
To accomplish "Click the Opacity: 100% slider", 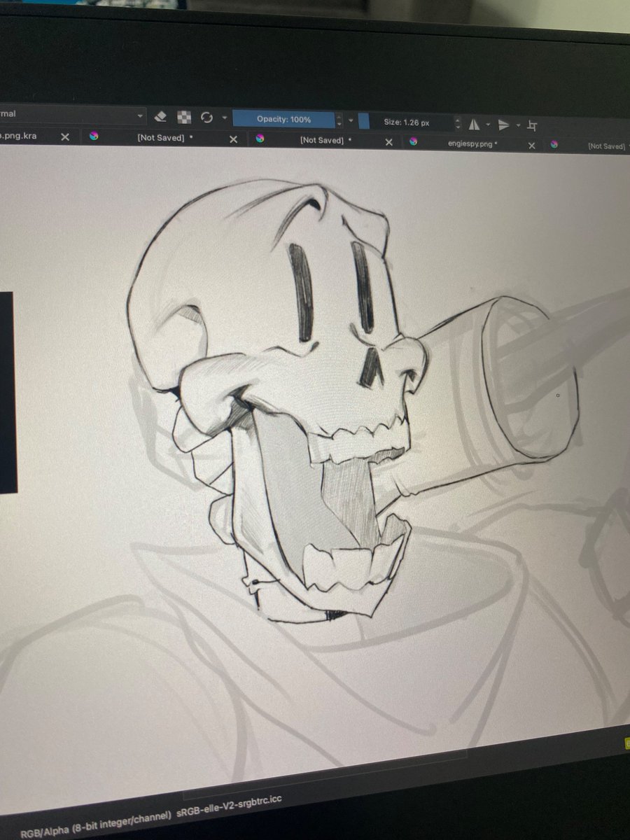I will tap(283, 120).
